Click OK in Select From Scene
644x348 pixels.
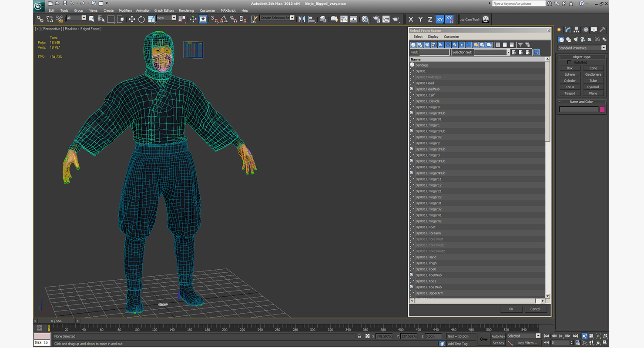[x=511, y=309]
